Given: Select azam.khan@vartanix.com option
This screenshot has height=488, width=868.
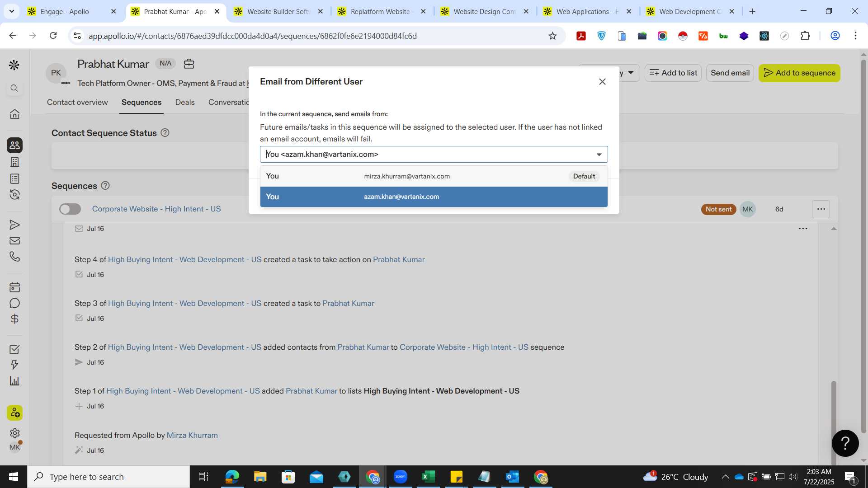Looking at the screenshot, I should [434, 197].
